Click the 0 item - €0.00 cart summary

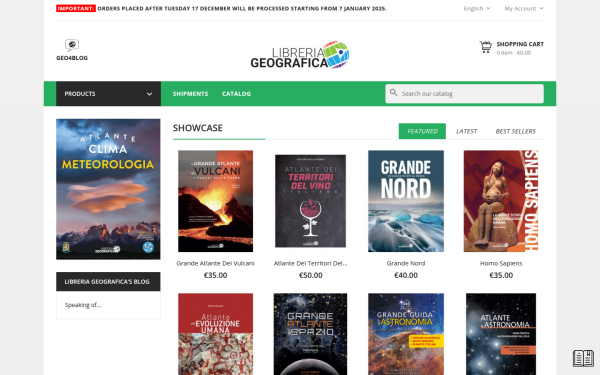(x=514, y=53)
